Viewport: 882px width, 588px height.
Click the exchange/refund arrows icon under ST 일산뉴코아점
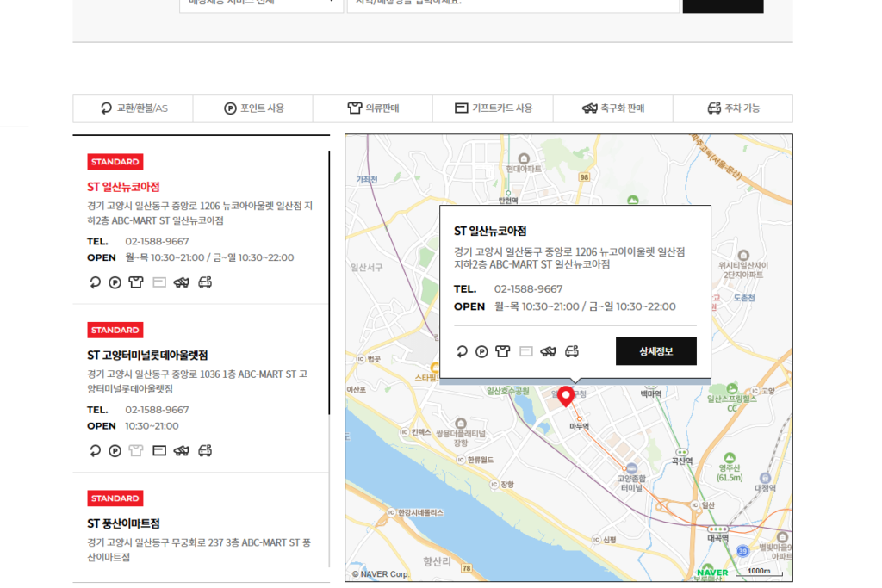tap(95, 282)
